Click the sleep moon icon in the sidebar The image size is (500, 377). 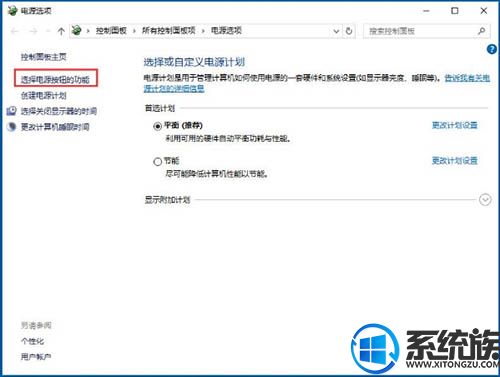click(x=12, y=127)
